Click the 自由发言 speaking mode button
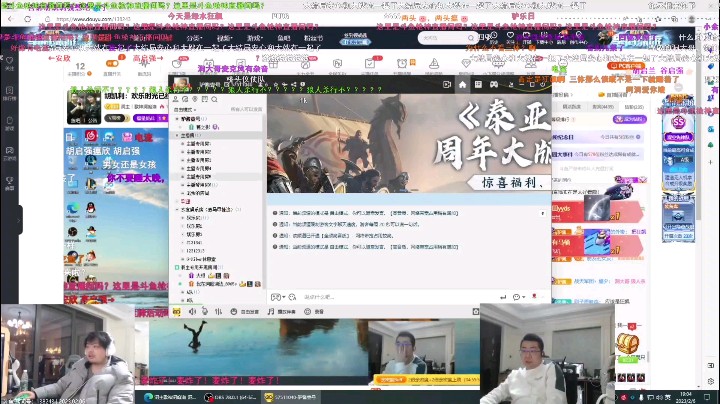 tap(245, 312)
